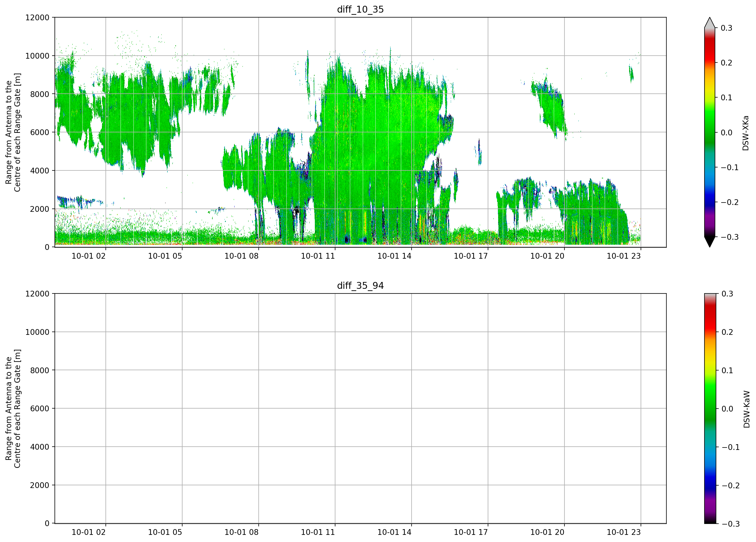
Task: Click '10-01 11' tick under diff_10_35 plot
Action: pos(318,256)
